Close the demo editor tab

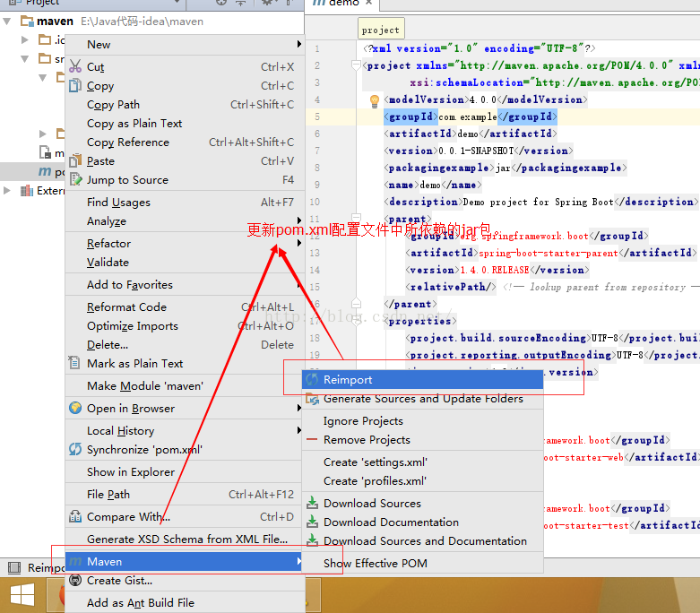point(368,3)
